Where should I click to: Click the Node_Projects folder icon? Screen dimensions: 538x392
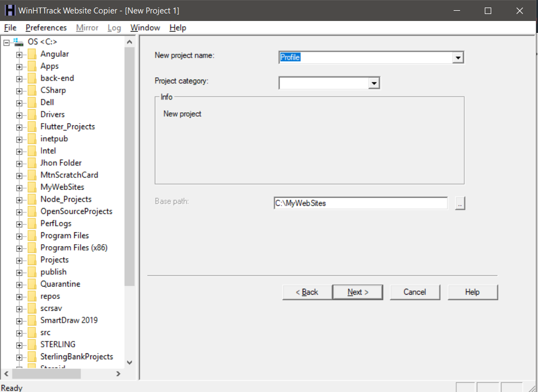coord(32,199)
